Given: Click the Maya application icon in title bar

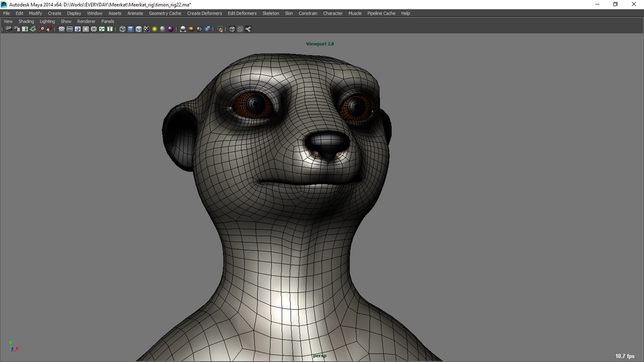Looking at the screenshot, I should pyautogui.click(x=4, y=4).
